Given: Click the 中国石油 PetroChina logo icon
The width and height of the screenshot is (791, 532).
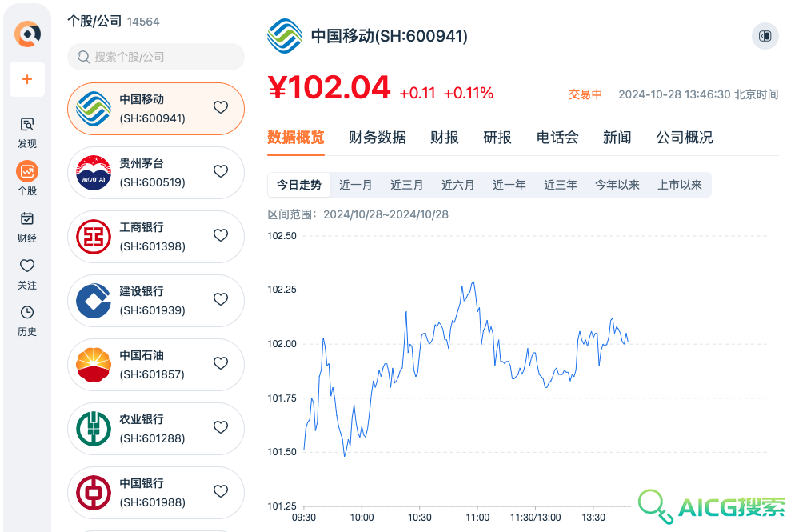Looking at the screenshot, I should point(94,365).
